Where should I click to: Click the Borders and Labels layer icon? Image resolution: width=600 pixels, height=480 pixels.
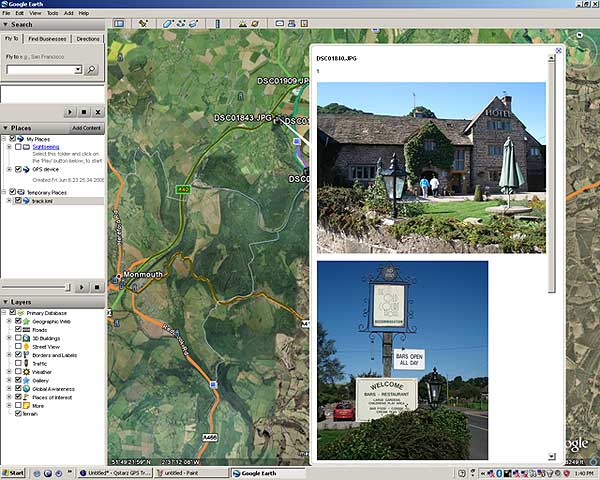pos(26,355)
